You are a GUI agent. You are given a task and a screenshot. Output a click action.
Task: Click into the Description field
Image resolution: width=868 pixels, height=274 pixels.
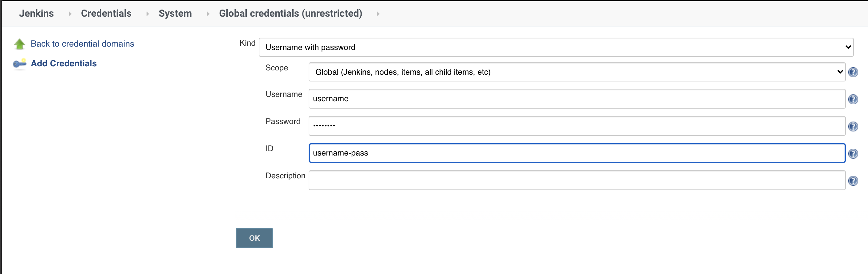tap(577, 180)
